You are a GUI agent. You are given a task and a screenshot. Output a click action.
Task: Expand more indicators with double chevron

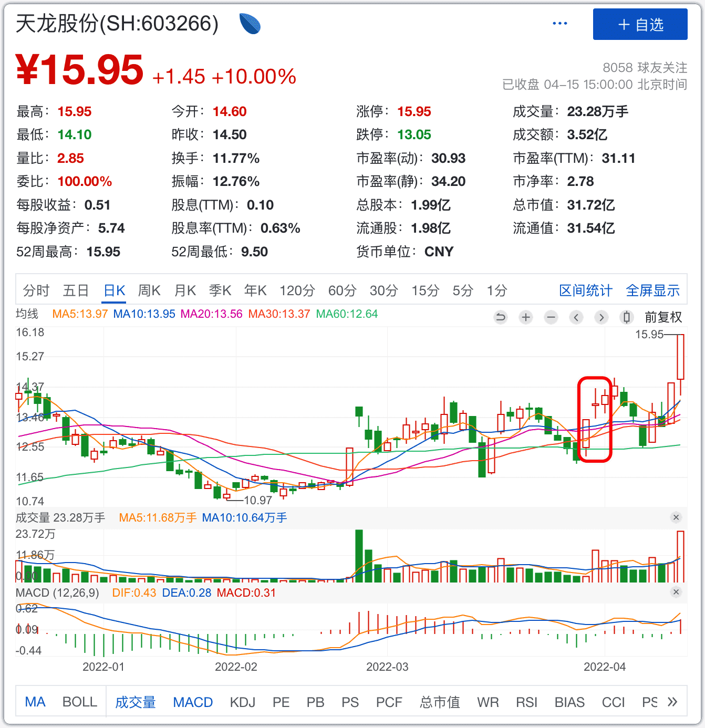click(x=672, y=702)
